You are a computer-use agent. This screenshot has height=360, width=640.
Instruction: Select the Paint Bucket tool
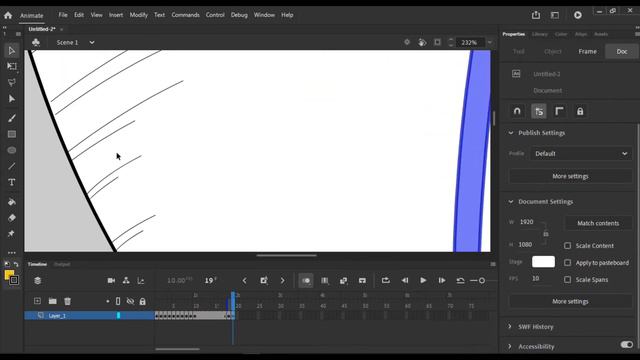point(11,202)
